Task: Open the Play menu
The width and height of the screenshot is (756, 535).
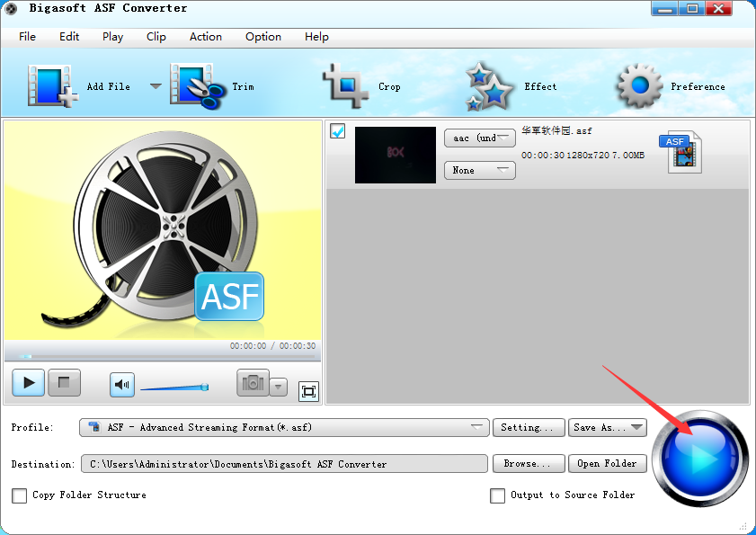Action: point(113,37)
